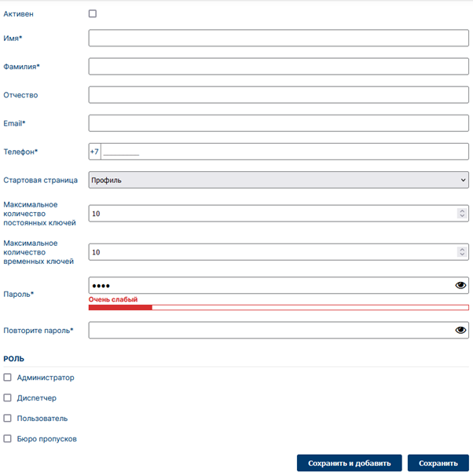Click the Бюро пропусков label text
The width and height of the screenshot is (473, 476).
(47, 439)
